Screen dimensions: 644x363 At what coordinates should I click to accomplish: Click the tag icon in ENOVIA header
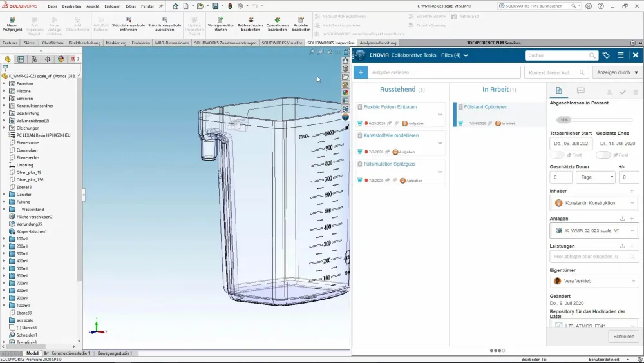(606, 55)
